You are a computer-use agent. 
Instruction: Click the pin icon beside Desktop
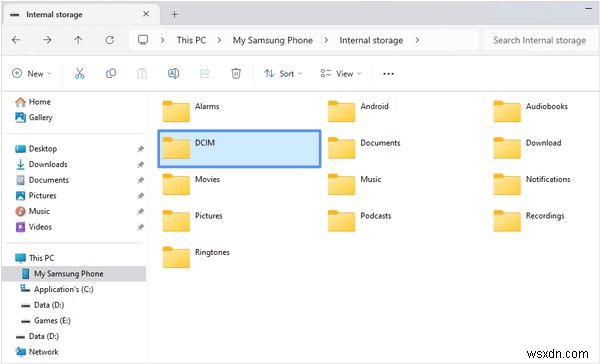(x=141, y=149)
